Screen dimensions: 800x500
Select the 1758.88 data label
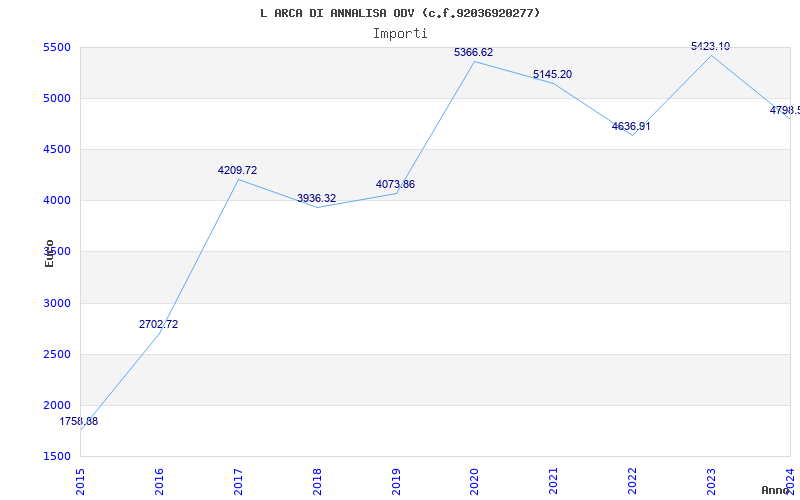click(79, 421)
